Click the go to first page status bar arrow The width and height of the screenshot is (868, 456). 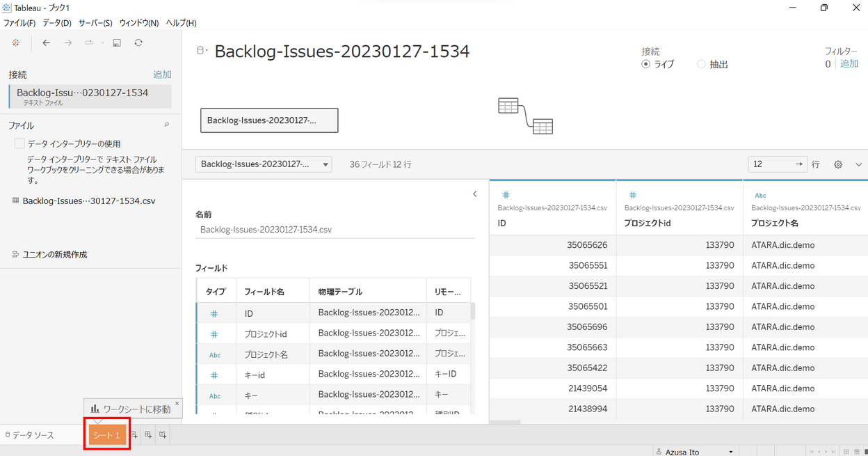coord(810,452)
